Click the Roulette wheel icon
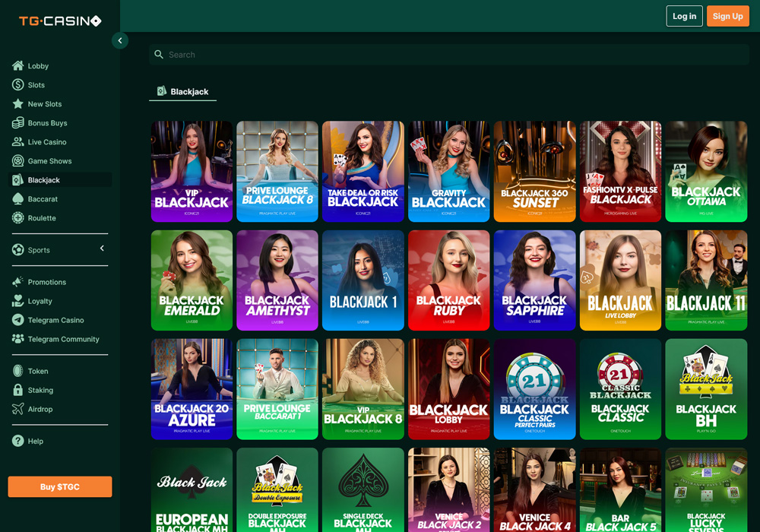760x532 pixels. point(18,218)
